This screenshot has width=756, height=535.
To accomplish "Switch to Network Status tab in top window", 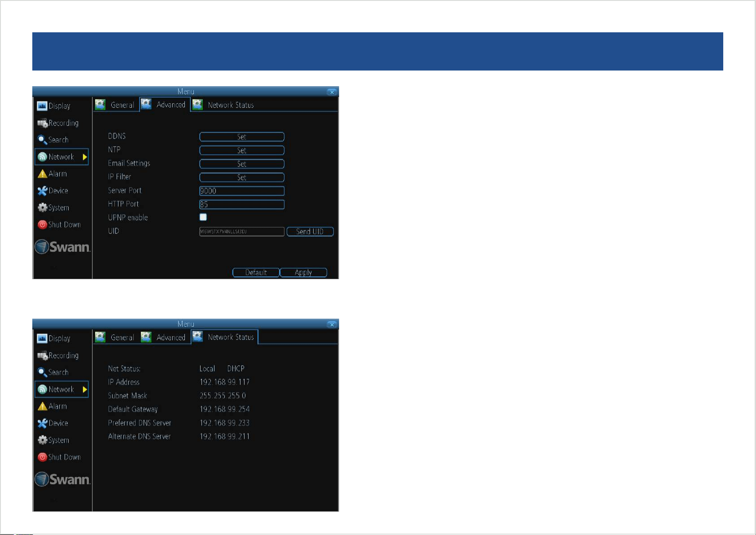I will pos(224,105).
